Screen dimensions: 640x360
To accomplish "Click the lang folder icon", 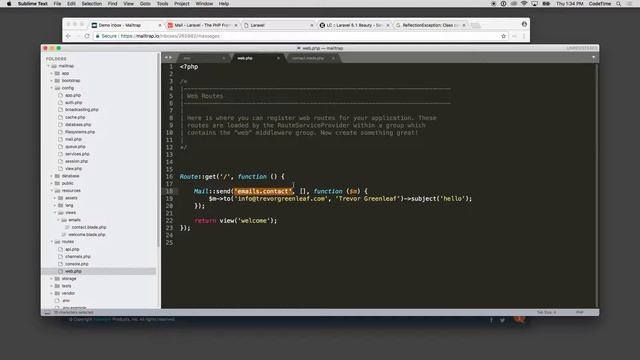I will pos(60,205).
